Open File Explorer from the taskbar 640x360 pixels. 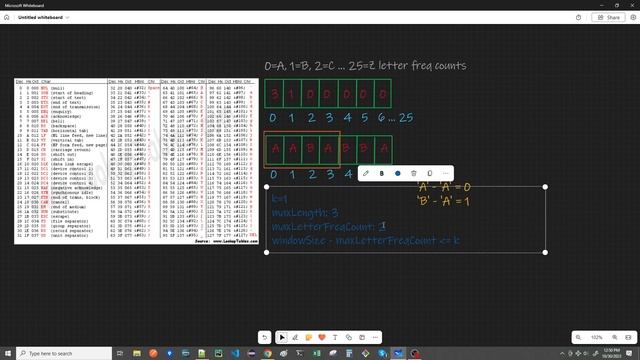click(137, 353)
